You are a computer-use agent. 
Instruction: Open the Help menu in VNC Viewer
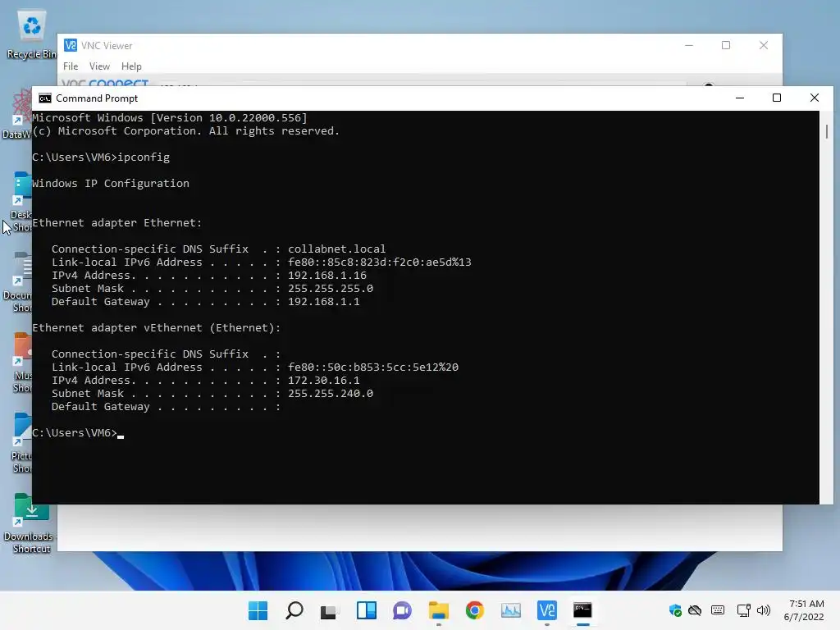coord(131,66)
